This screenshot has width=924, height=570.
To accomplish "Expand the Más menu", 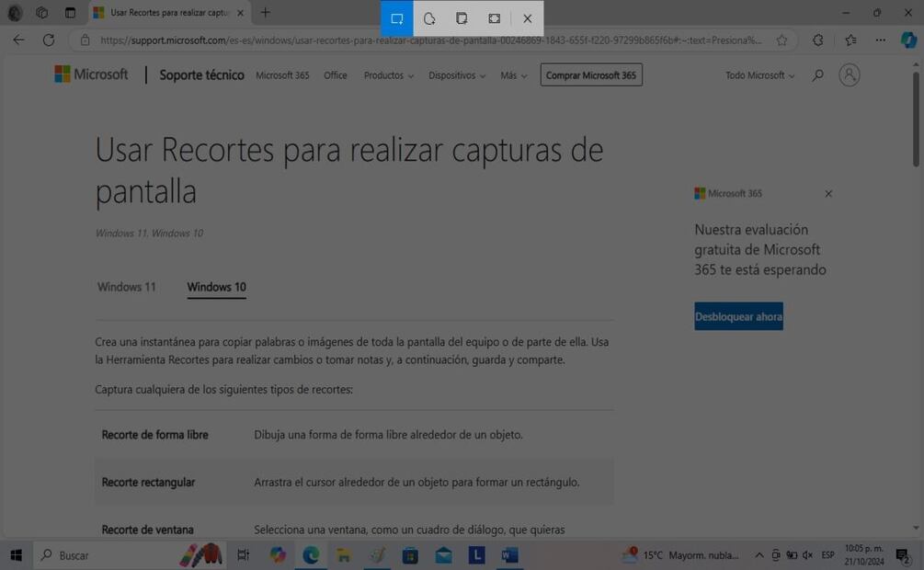I will tap(513, 75).
